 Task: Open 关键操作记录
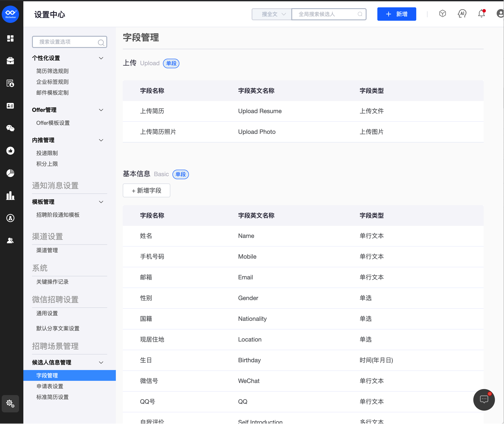[53, 282]
